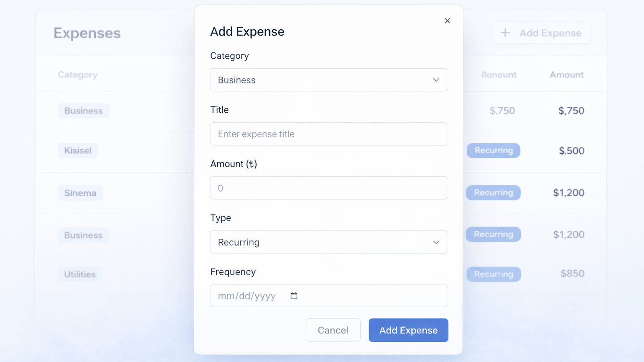
Task: Open the Category dropdown showing Business
Action: 329,80
